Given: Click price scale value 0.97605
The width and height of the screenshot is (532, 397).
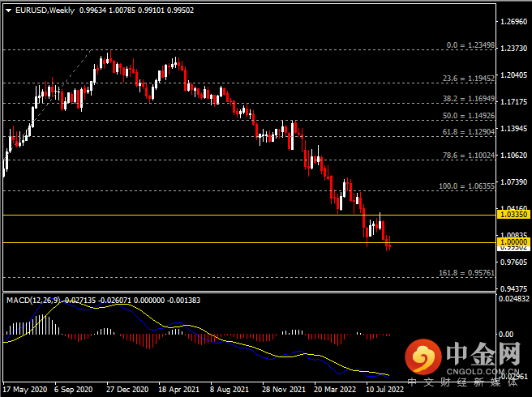Looking at the screenshot, I should [513, 263].
